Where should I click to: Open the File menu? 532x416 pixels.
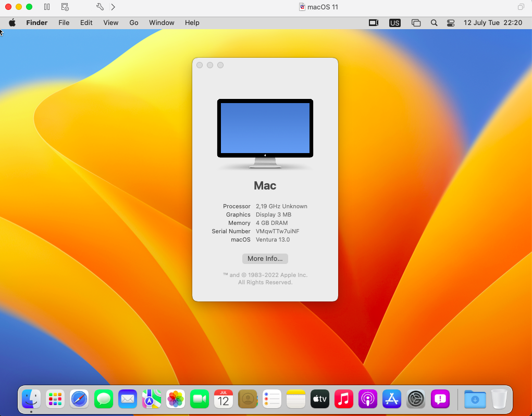[64, 23]
